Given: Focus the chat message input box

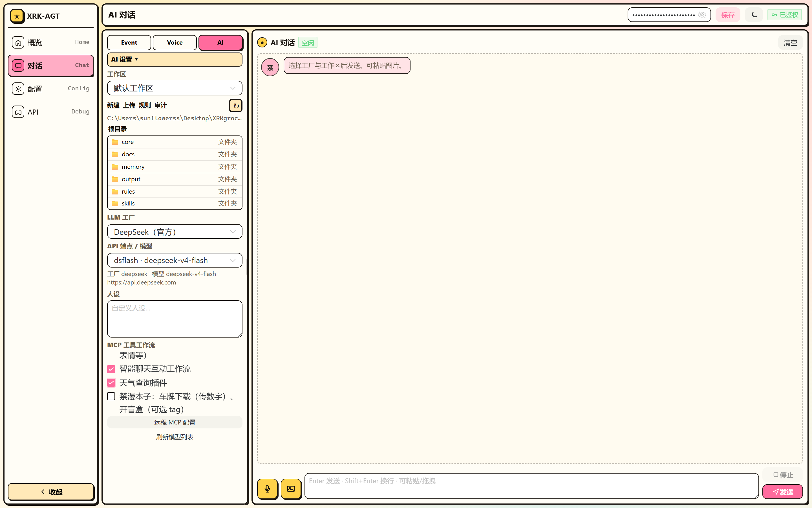Looking at the screenshot, I should tap(531, 486).
